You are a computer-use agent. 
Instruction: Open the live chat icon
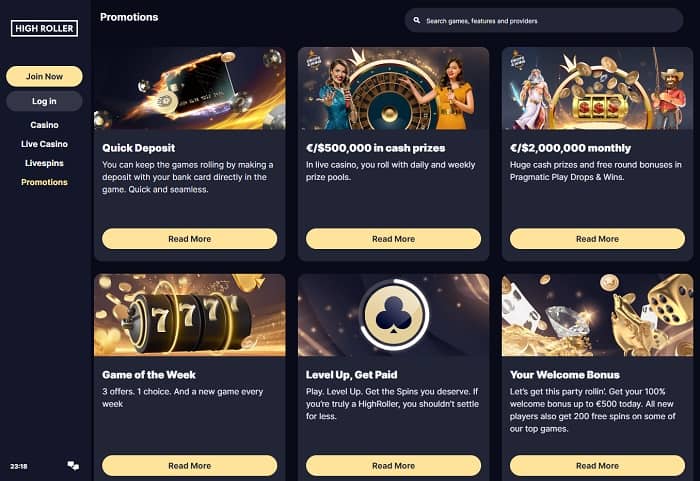tap(73, 466)
